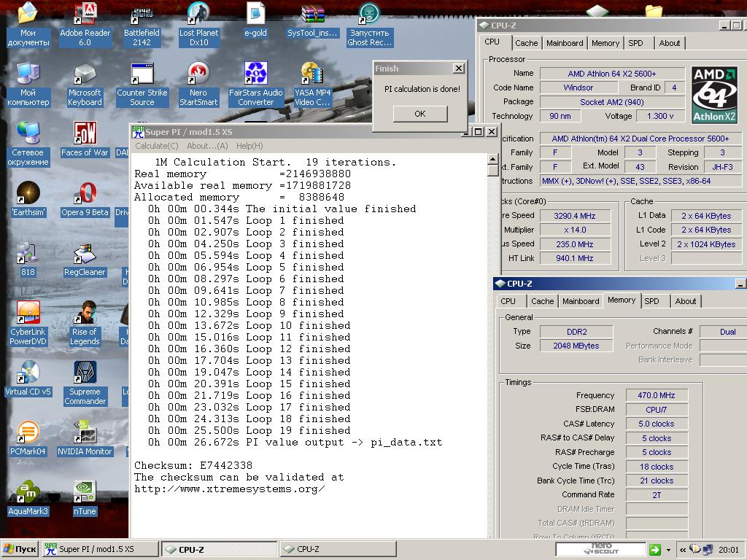Click the green Nero Scout arrow button

(x=655, y=550)
